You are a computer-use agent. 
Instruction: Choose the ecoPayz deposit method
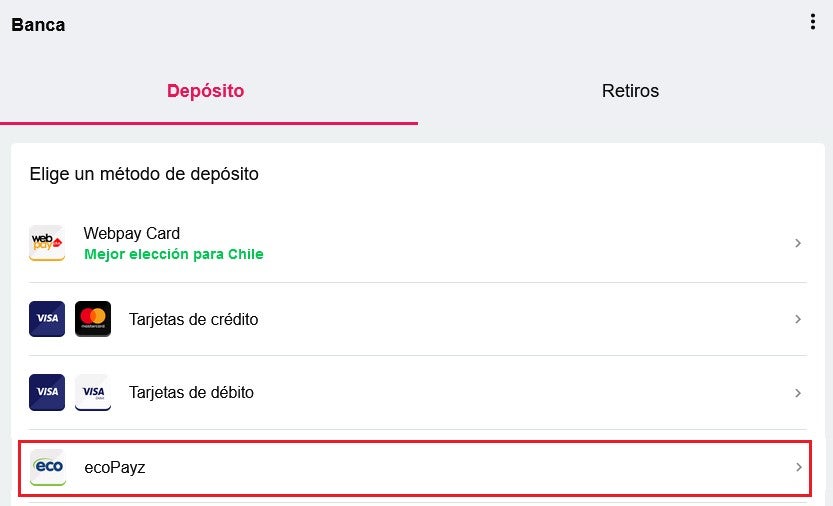[415, 468]
